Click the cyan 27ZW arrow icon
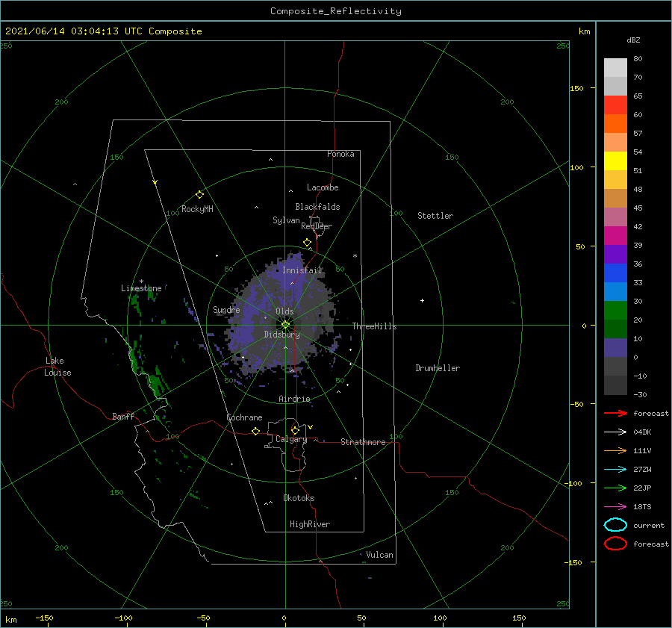 (x=615, y=470)
